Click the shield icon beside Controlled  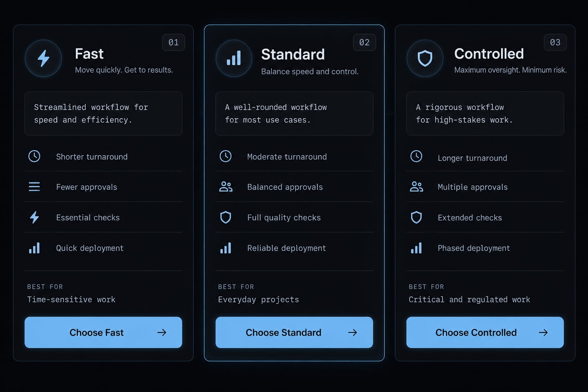point(425,59)
